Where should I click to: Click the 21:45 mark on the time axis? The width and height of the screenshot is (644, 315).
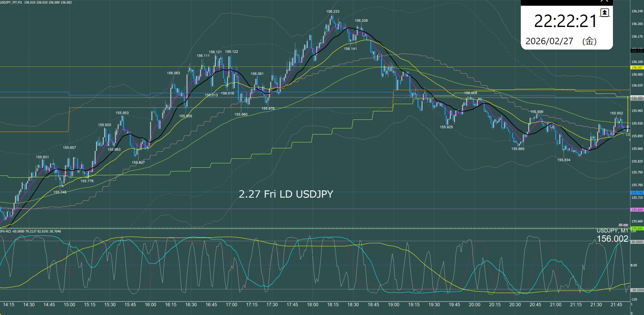pyautogui.click(x=616, y=305)
